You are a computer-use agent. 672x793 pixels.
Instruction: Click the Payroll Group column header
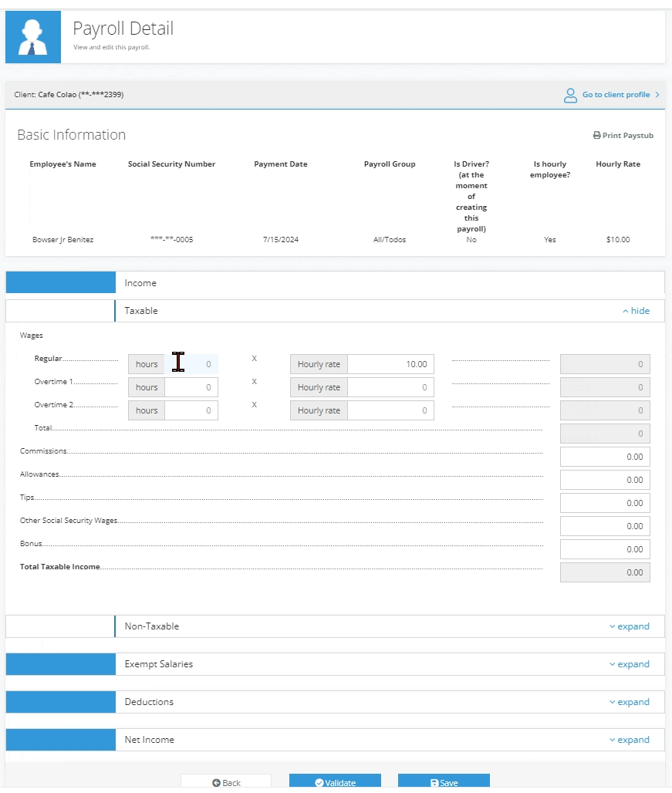point(390,164)
